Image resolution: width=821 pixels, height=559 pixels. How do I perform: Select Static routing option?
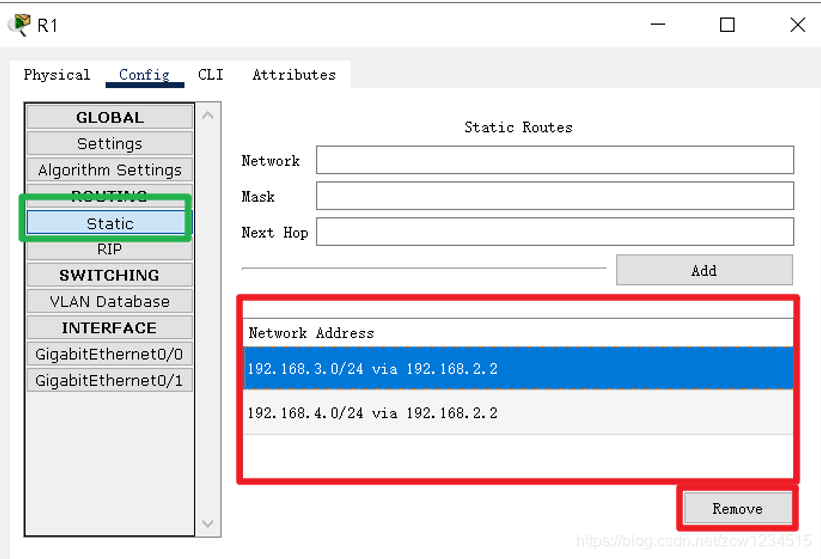point(110,223)
